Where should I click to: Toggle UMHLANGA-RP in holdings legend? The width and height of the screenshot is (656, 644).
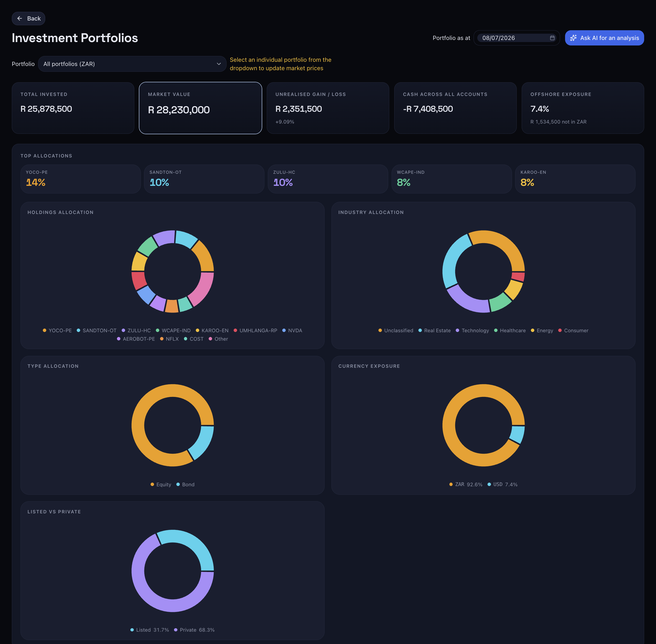click(x=255, y=330)
